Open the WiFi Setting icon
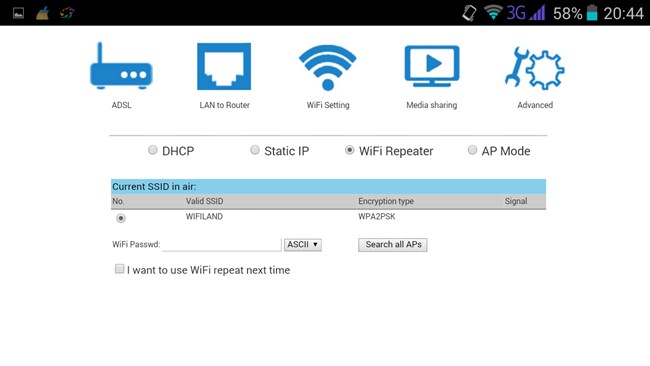 (x=327, y=68)
